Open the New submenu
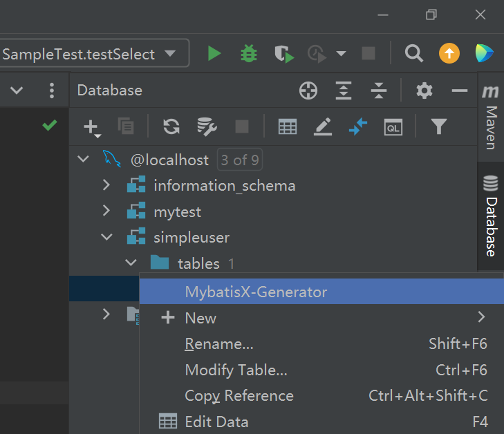This screenshot has width=504, height=434. (321, 318)
